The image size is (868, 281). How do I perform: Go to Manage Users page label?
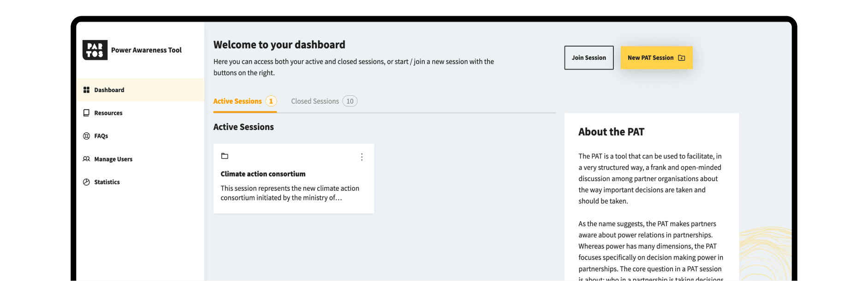113,159
